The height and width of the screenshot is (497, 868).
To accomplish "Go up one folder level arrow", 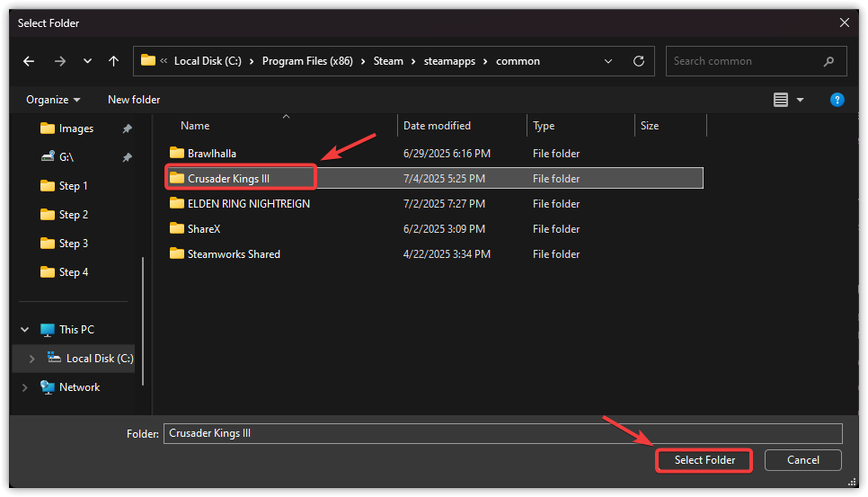I will click(113, 61).
